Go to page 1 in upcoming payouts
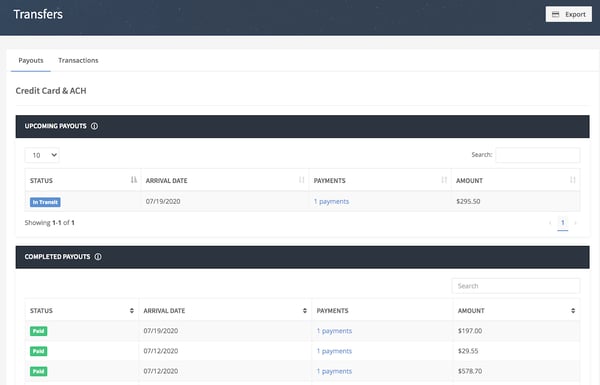 pyautogui.click(x=562, y=223)
